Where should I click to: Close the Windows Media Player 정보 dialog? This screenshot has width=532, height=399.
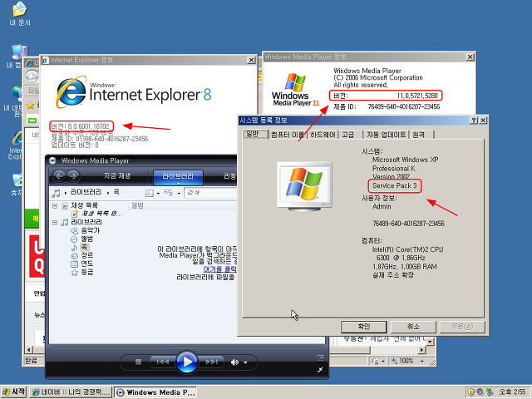pos(470,57)
